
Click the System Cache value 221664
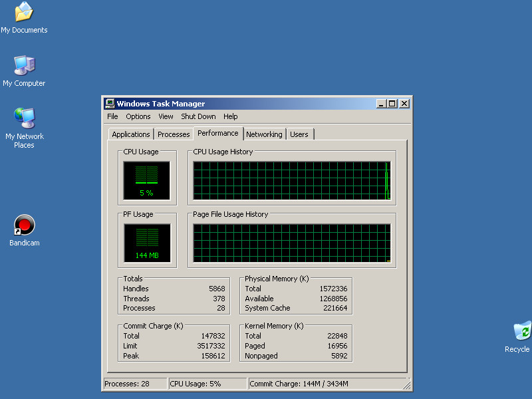335,308
